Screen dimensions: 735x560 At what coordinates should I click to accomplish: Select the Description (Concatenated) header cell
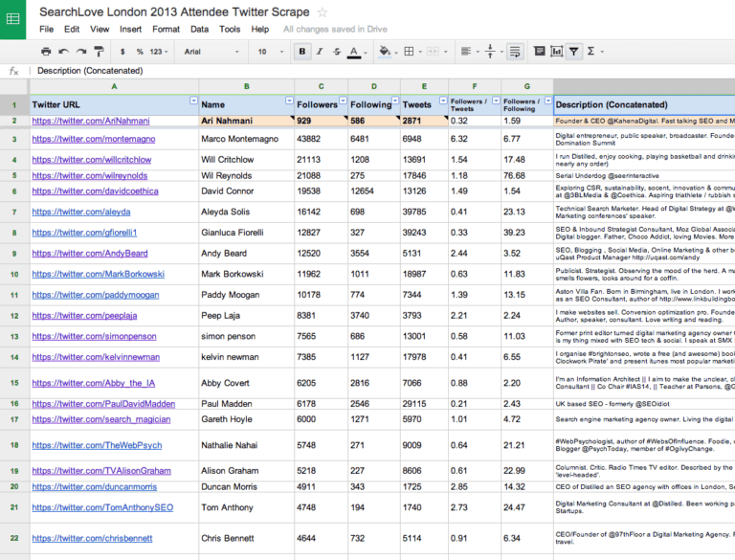[x=644, y=104]
